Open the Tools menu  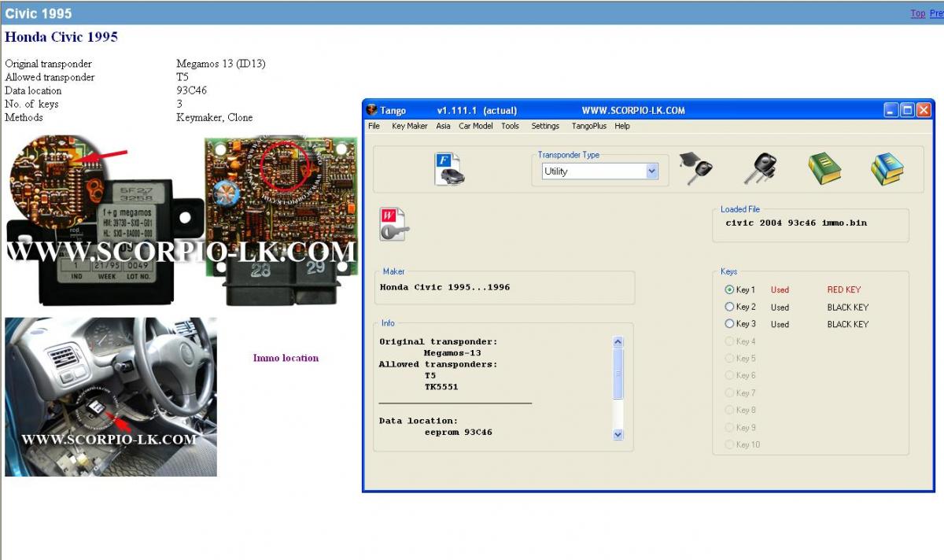(x=510, y=126)
